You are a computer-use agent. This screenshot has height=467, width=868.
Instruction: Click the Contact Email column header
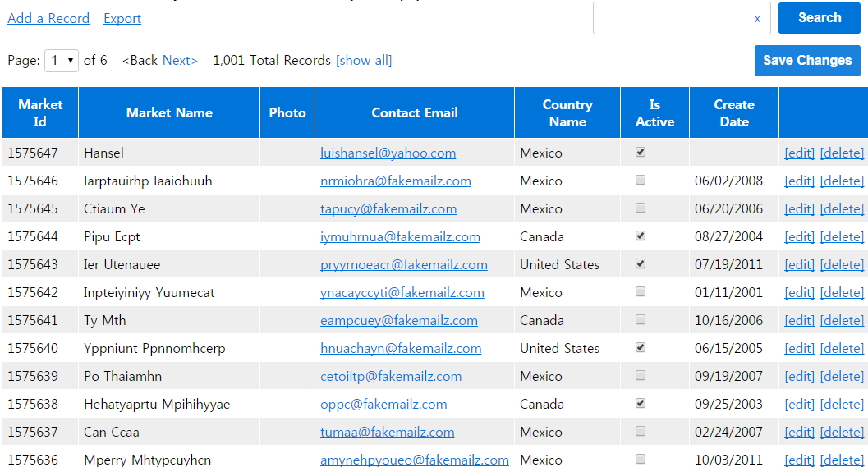coord(415,113)
